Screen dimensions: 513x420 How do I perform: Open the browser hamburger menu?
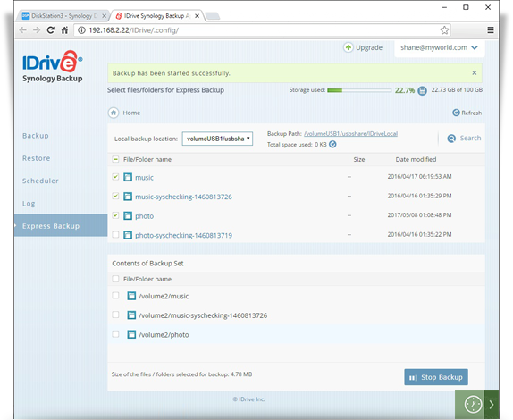pyautogui.click(x=491, y=30)
